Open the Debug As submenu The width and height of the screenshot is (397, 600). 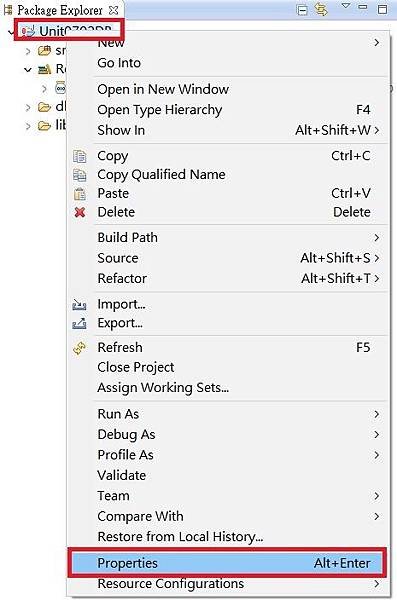tap(228, 435)
